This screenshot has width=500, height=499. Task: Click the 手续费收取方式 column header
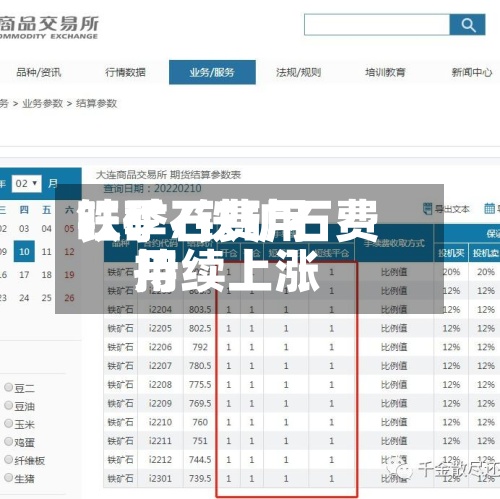[x=394, y=243]
